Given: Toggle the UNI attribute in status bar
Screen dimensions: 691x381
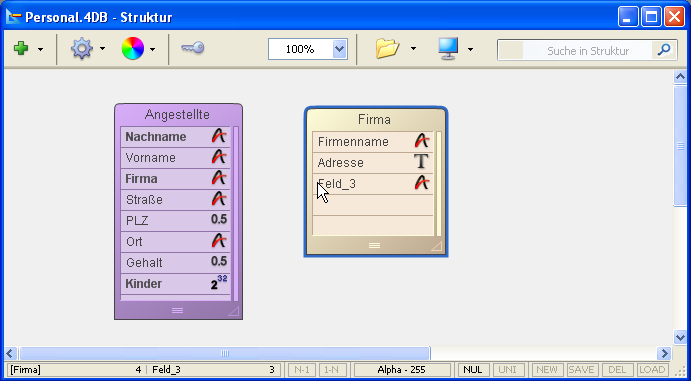Looking at the screenshot, I should pos(508,370).
